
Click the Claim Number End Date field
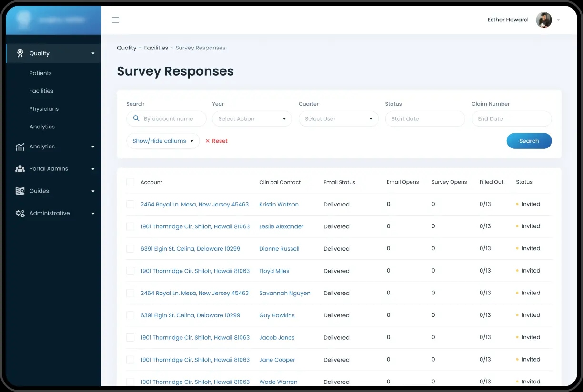(512, 119)
